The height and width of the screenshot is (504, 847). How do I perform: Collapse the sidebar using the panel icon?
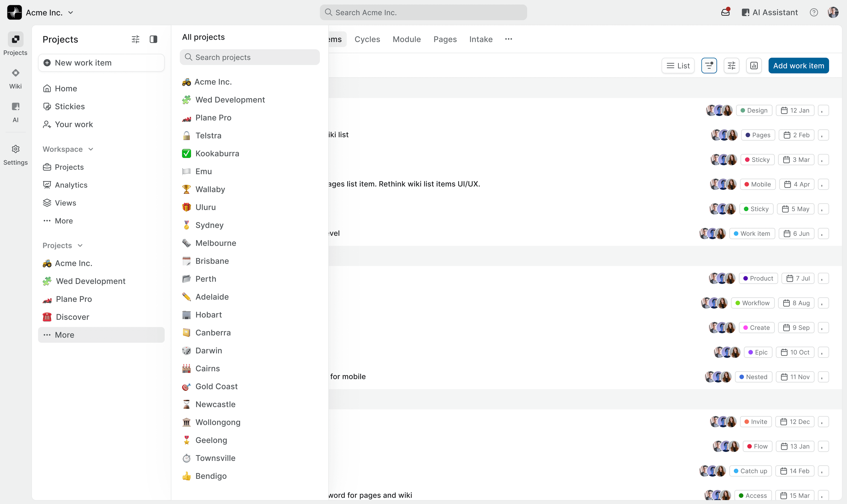tap(153, 39)
